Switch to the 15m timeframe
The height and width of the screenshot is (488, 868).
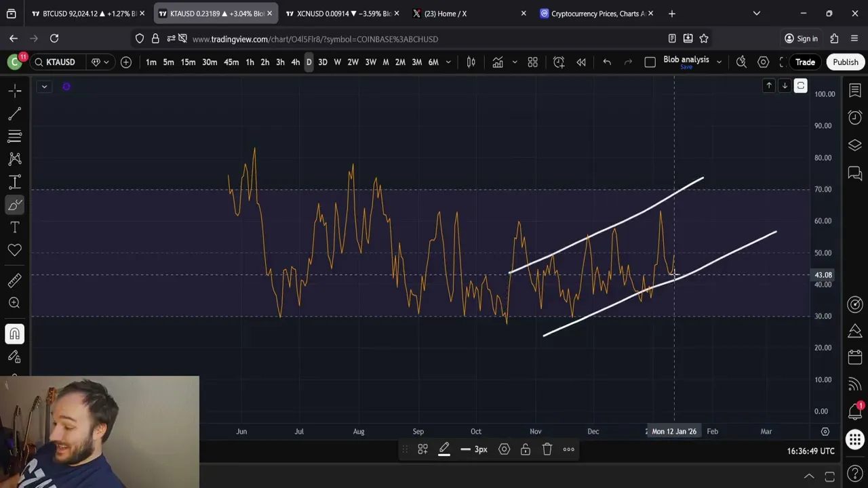pos(188,62)
